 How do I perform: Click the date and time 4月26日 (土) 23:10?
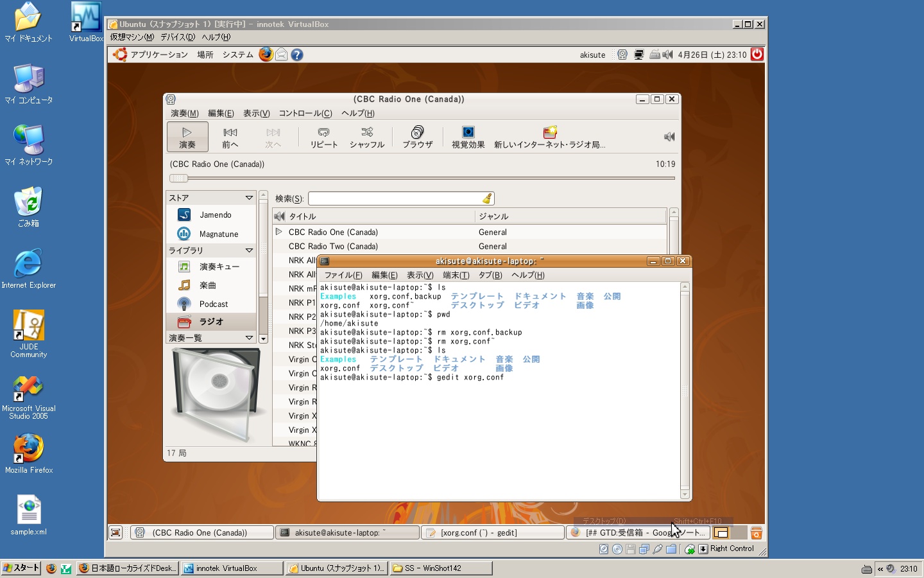tap(712, 55)
